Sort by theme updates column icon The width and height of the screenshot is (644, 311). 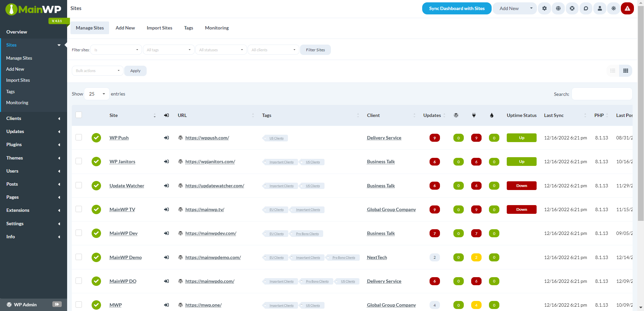tap(492, 115)
